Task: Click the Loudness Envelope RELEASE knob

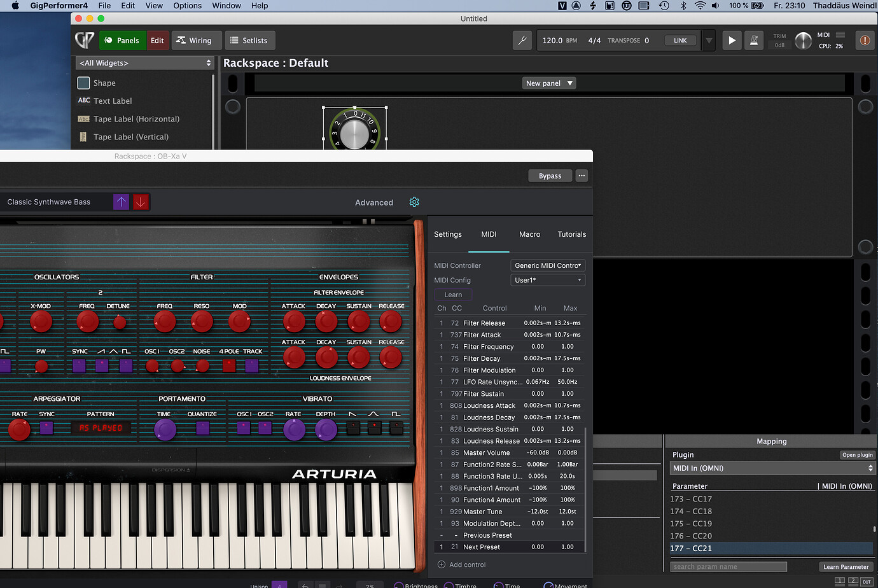Action: point(391,358)
